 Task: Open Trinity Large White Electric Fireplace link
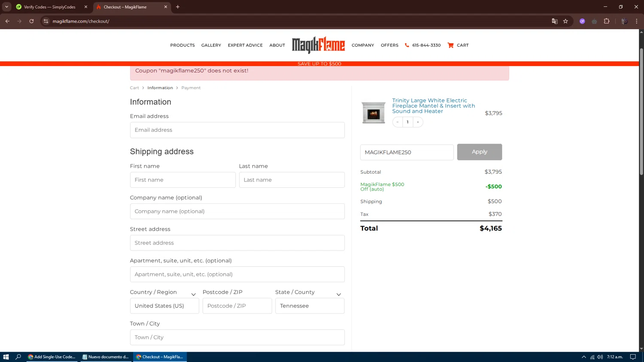click(434, 106)
